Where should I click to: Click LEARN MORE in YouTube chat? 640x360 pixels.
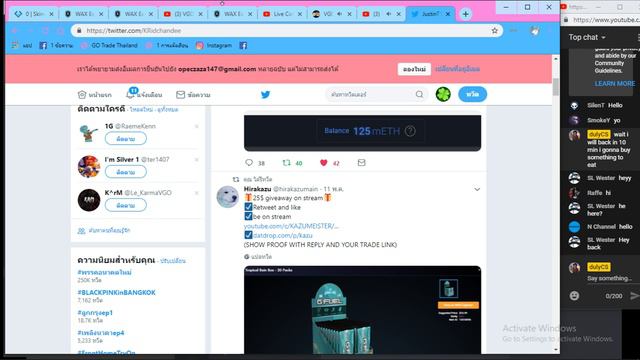click(x=614, y=84)
